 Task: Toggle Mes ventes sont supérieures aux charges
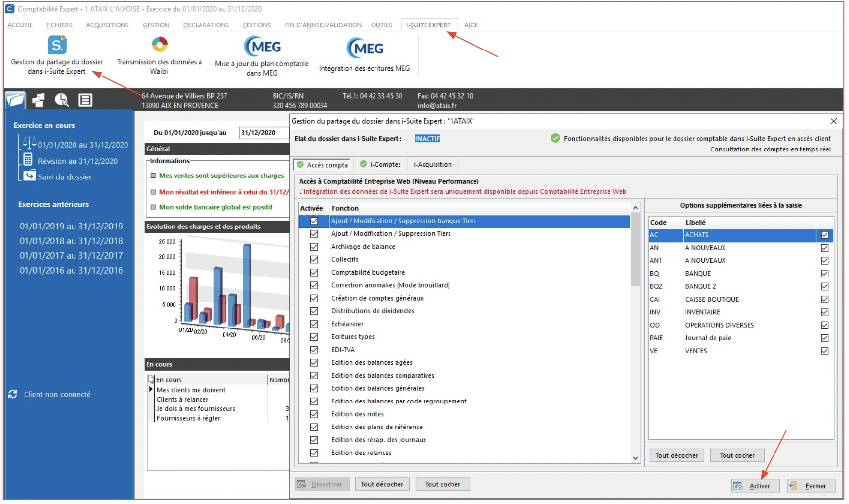[153, 176]
